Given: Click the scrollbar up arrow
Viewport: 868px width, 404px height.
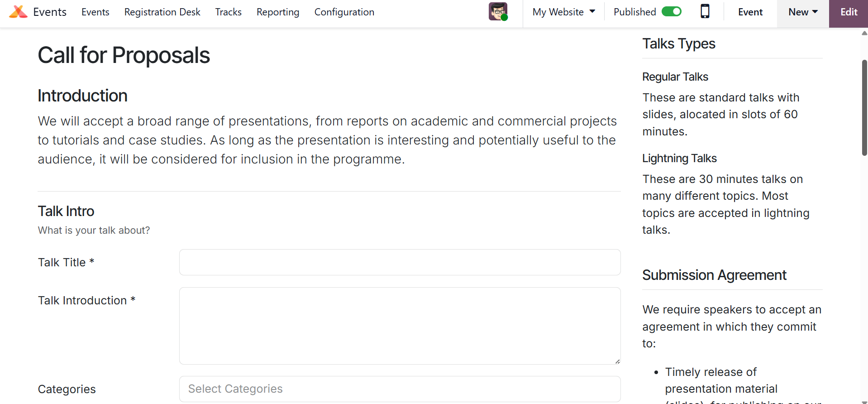Looking at the screenshot, I should pyautogui.click(x=864, y=33).
